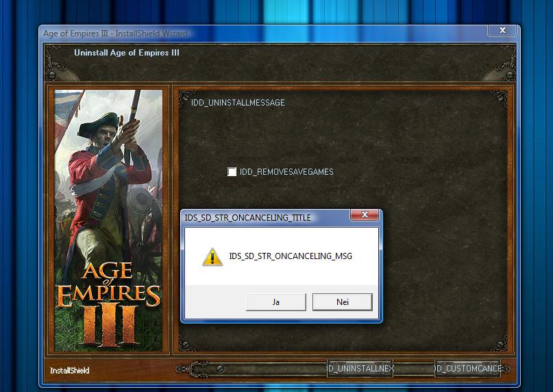
Task: Close the IDS_SD_STR_ONCANCELING_TITLE dialog
Action: click(x=365, y=215)
